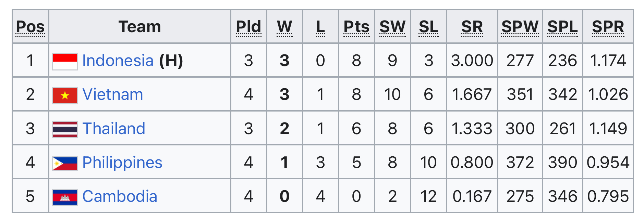This screenshot has height=221, width=644.
Task: Click the Pos column header abbreviation
Action: [x=31, y=27]
